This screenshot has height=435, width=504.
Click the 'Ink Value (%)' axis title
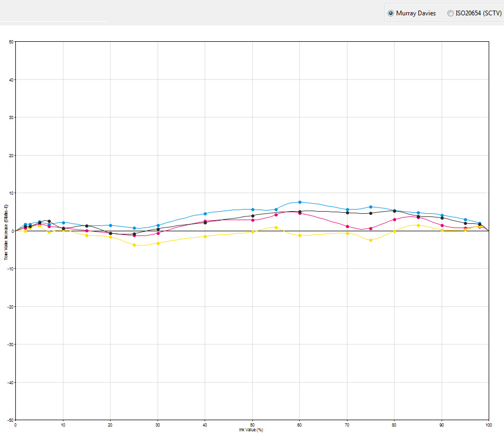point(251,430)
